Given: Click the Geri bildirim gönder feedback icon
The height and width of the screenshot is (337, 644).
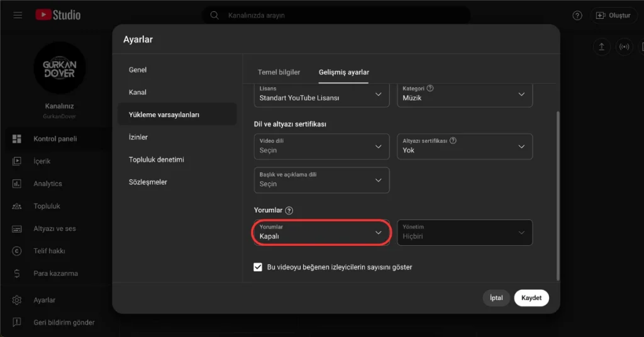Looking at the screenshot, I should coord(17,322).
